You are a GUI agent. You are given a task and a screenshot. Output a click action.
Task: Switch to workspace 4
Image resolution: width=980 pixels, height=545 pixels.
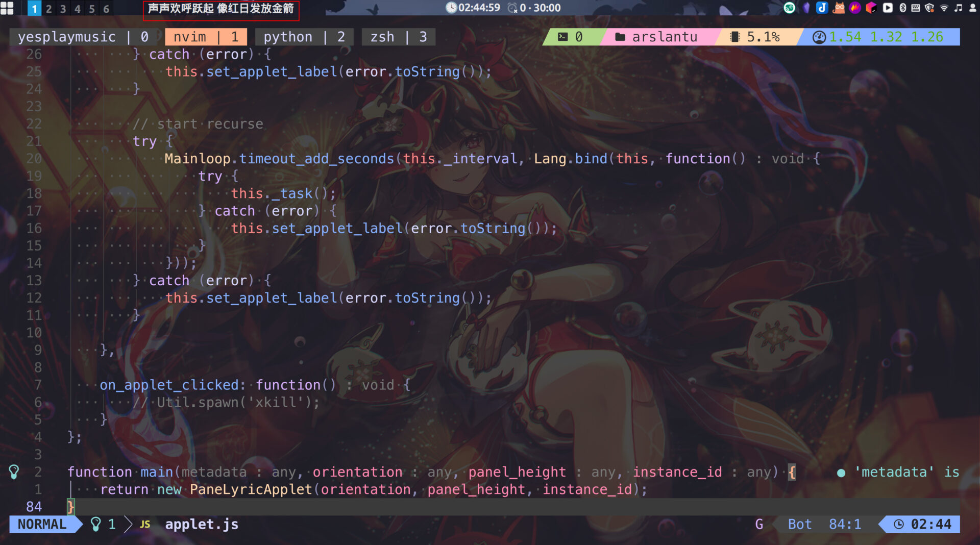coord(77,8)
